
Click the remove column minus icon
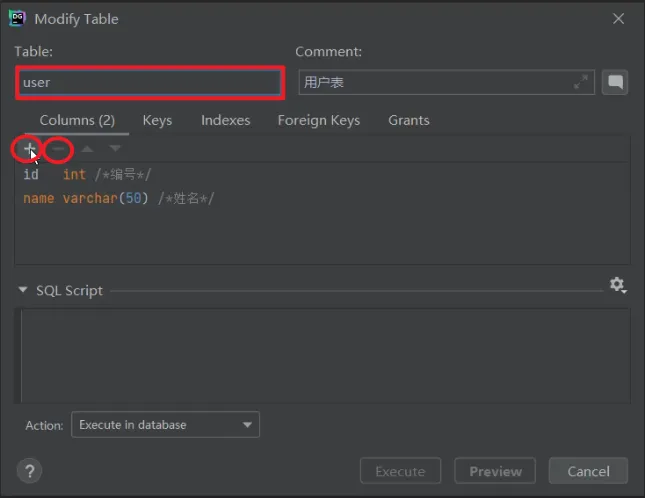pyautogui.click(x=59, y=149)
